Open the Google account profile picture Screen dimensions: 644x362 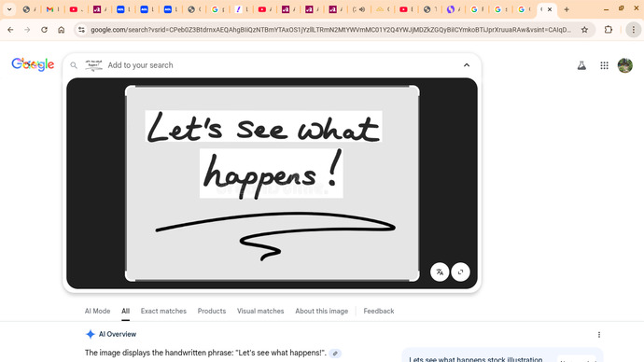[625, 65]
